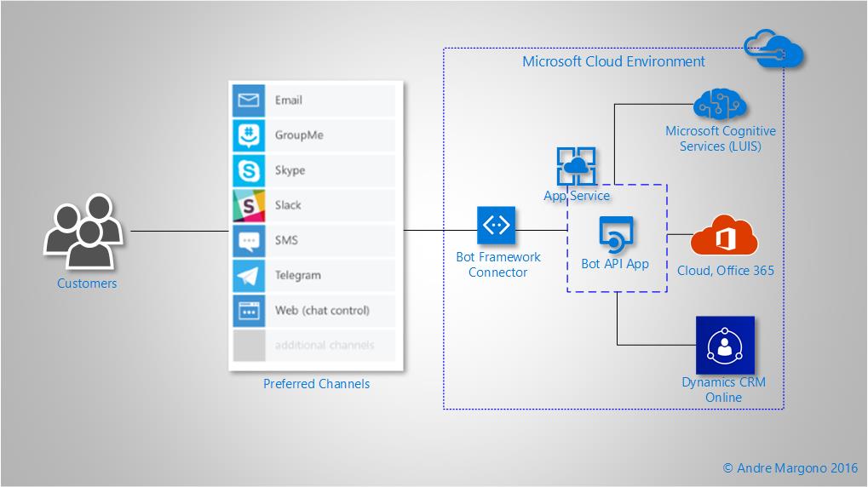Click the Andre Margono 2016 copyright text
The image size is (868, 487).
tap(790, 467)
